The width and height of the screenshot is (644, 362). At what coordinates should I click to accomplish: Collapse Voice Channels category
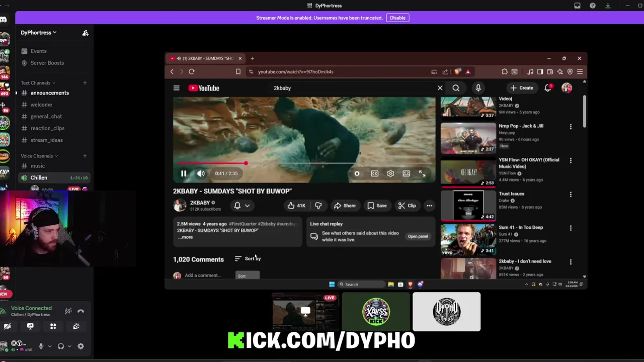(x=39, y=156)
